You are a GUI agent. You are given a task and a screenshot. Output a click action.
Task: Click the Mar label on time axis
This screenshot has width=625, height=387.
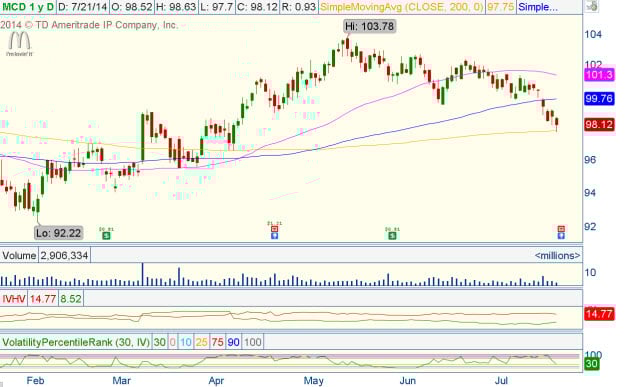[122, 381]
